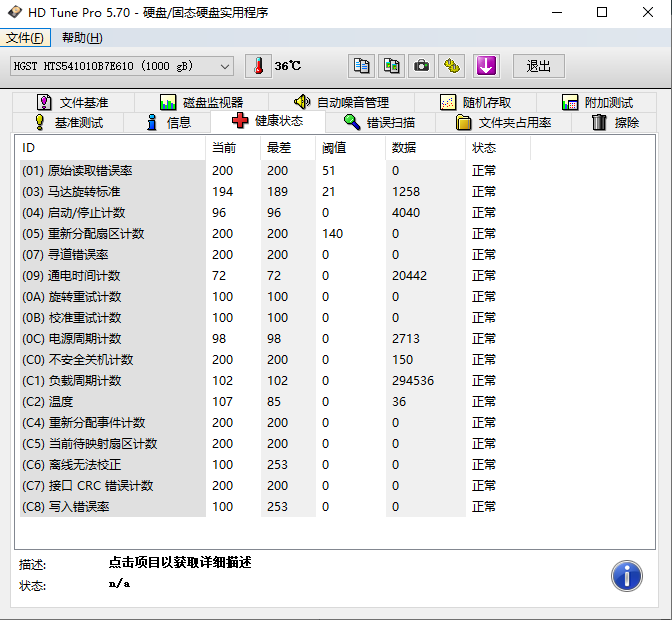Select the (C4) 重新分配事件计数 row
Image resolution: width=672 pixels, height=620 pixels.
coord(275,422)
